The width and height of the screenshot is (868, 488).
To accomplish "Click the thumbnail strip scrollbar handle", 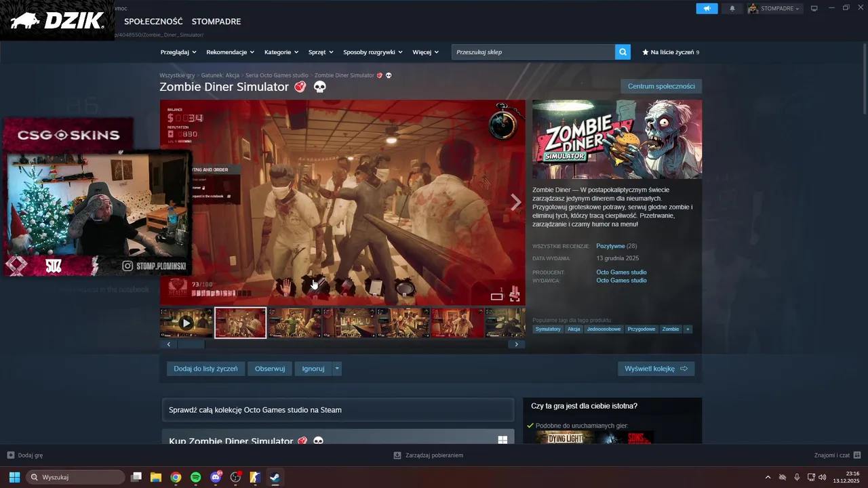I will (191, 344).
